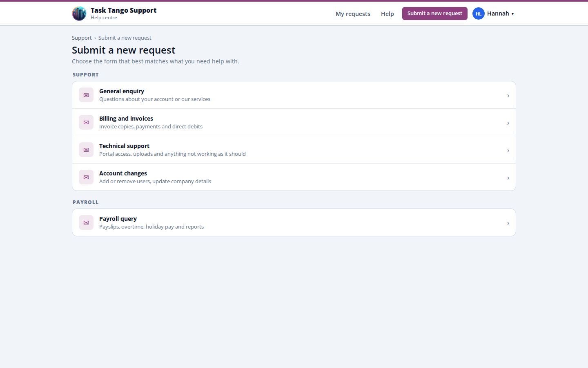
Task: Open the Technical support row chevron
Action: click(x=508, y=150)
